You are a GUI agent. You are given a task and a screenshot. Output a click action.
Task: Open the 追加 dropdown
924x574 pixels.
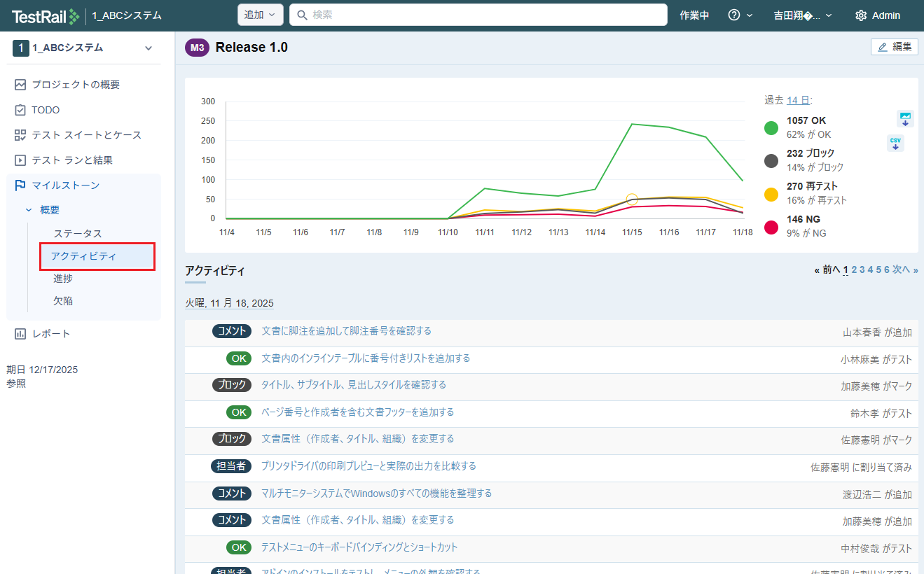pyautogui.click(x=260, y=15)
